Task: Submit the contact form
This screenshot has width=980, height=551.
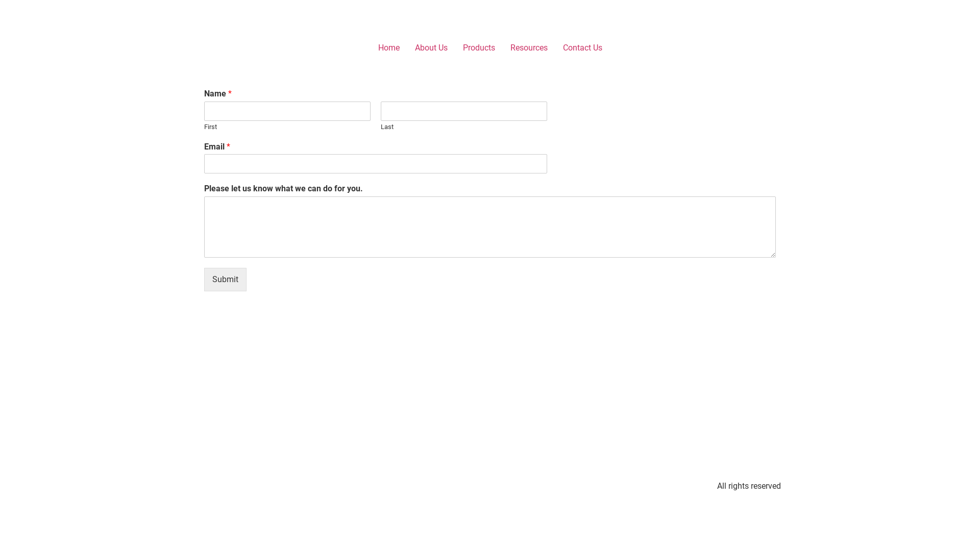Action: (x=225, y=280)
